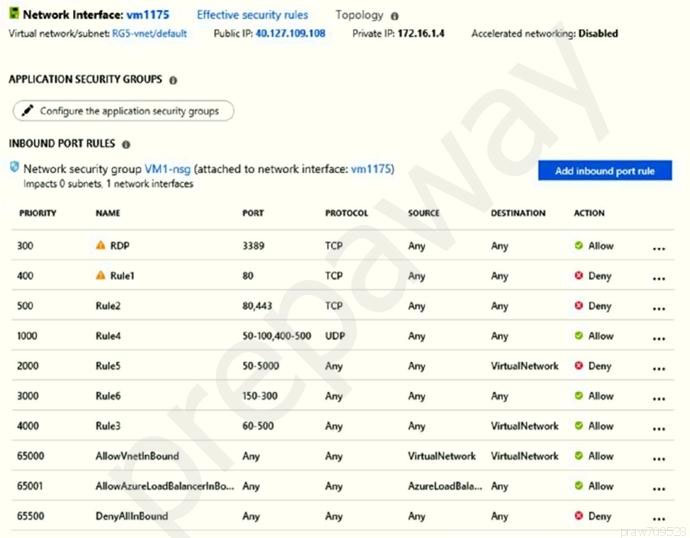690x538 pixels.
Task: Click port value 50-100,400-500
Action: (277, 336)
